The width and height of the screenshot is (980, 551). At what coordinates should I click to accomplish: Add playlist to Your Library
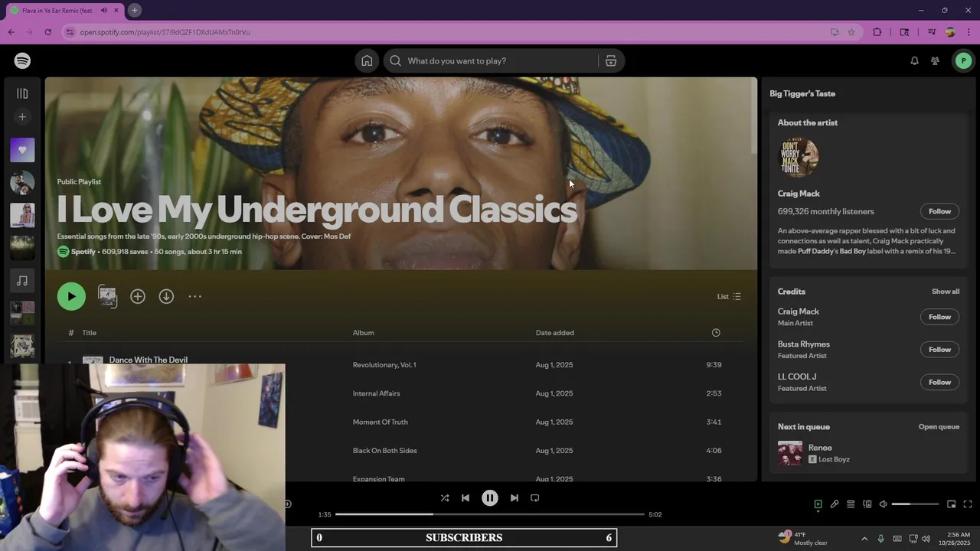pos(138,296)
